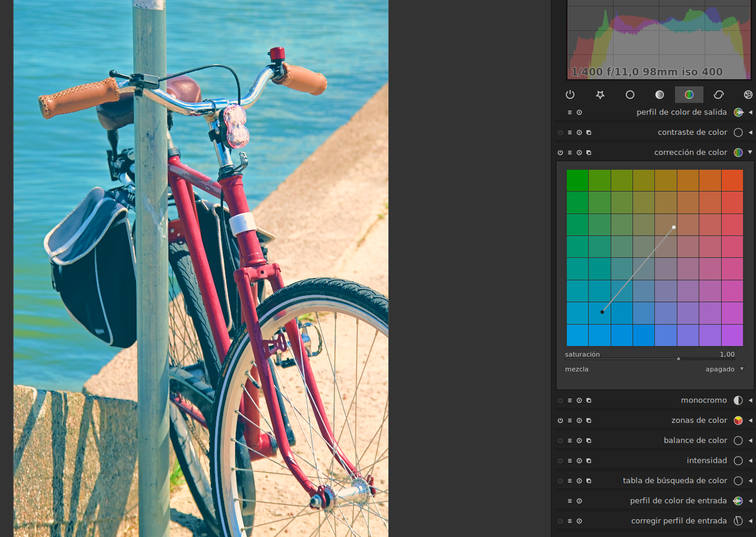Screen dimensions: 756x537
Task: Disable the corrección de color module
Action: point(560,153)
